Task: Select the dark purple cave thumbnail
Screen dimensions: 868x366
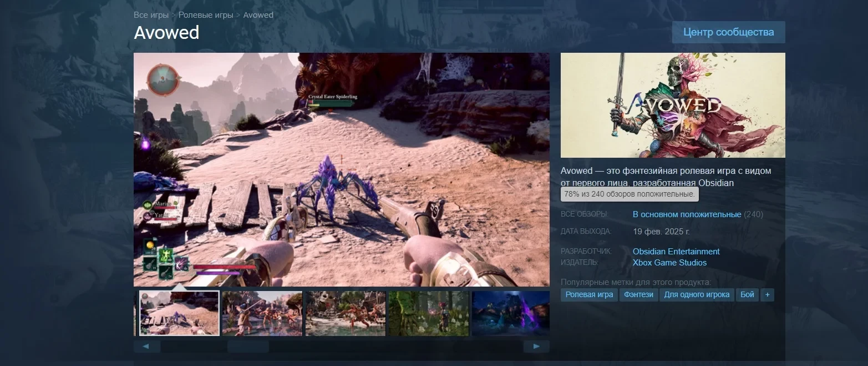Action: click(510, 313)
